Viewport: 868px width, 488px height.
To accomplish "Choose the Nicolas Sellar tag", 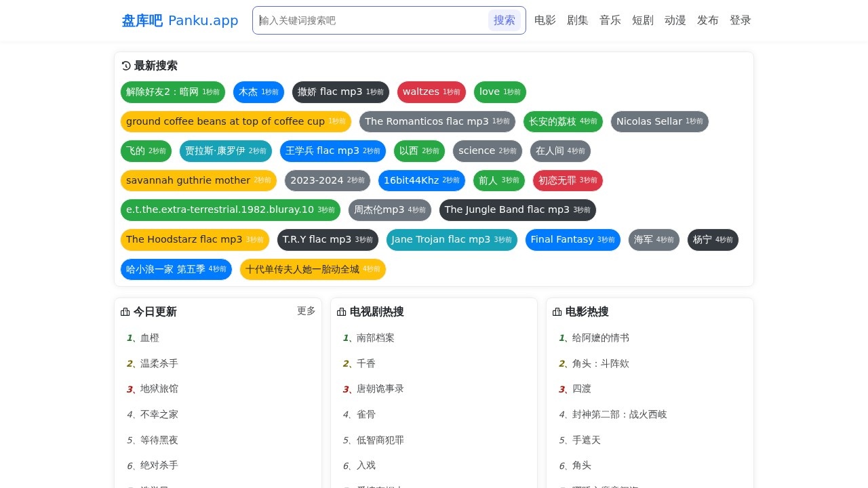I will click(660, 122).
